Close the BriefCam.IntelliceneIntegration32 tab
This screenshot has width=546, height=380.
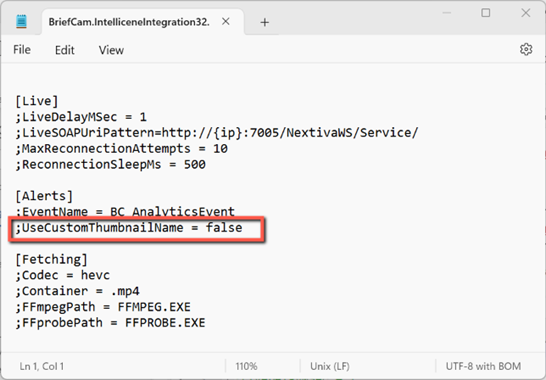click(x=226, y=22)
